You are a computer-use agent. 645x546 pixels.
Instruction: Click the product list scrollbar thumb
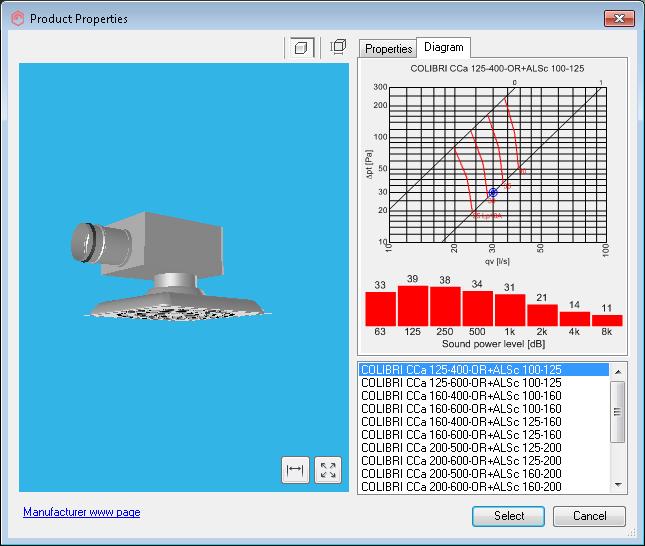[617, 411]
